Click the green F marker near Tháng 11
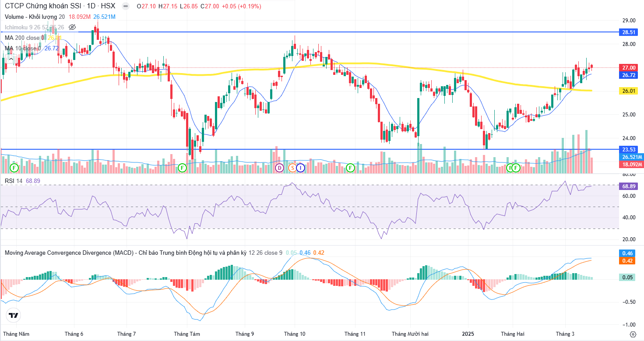 [350, 168]
